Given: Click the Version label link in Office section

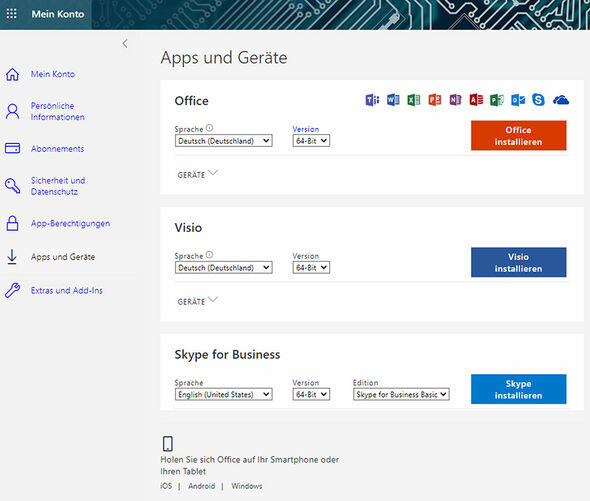Looking at the screenshot, I should (306, 129).
